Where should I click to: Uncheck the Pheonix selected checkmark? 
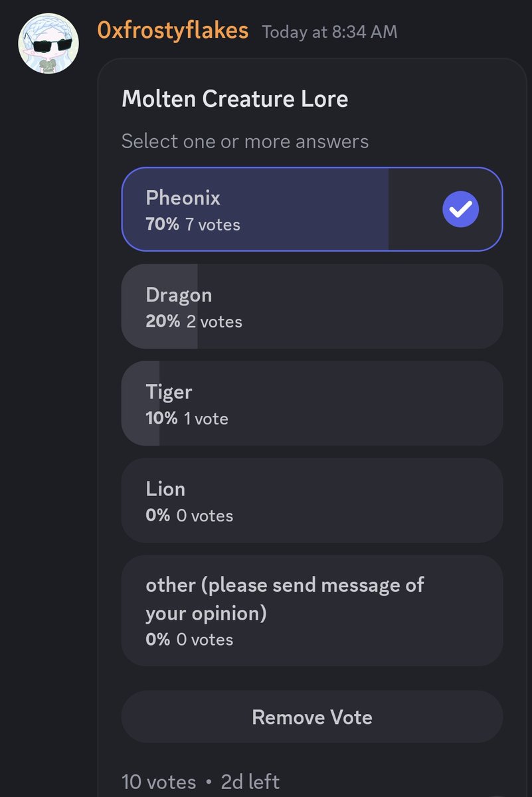coord(460,209)
